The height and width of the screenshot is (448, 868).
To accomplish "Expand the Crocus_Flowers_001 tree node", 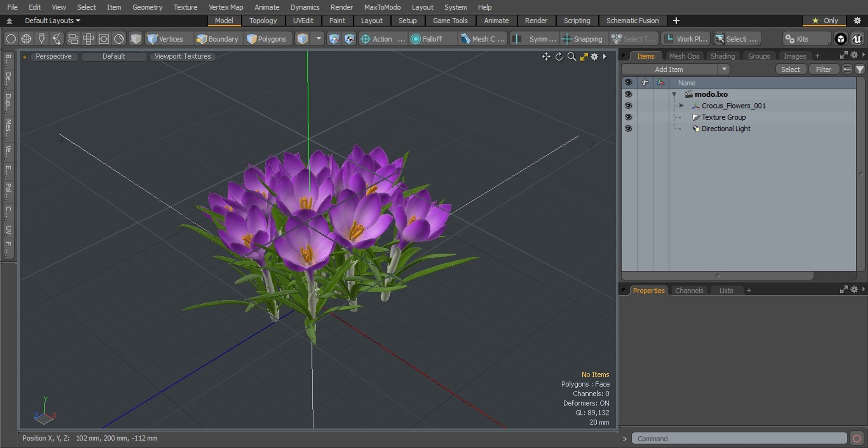I will (x=681, y=105).
